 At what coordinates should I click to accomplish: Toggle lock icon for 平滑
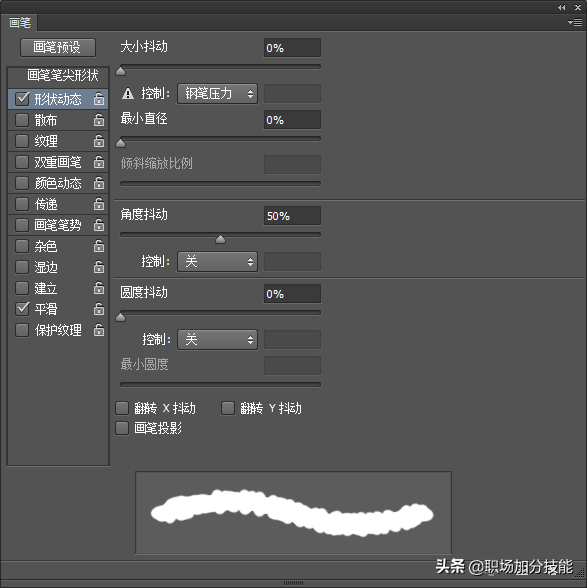[99, 309]
